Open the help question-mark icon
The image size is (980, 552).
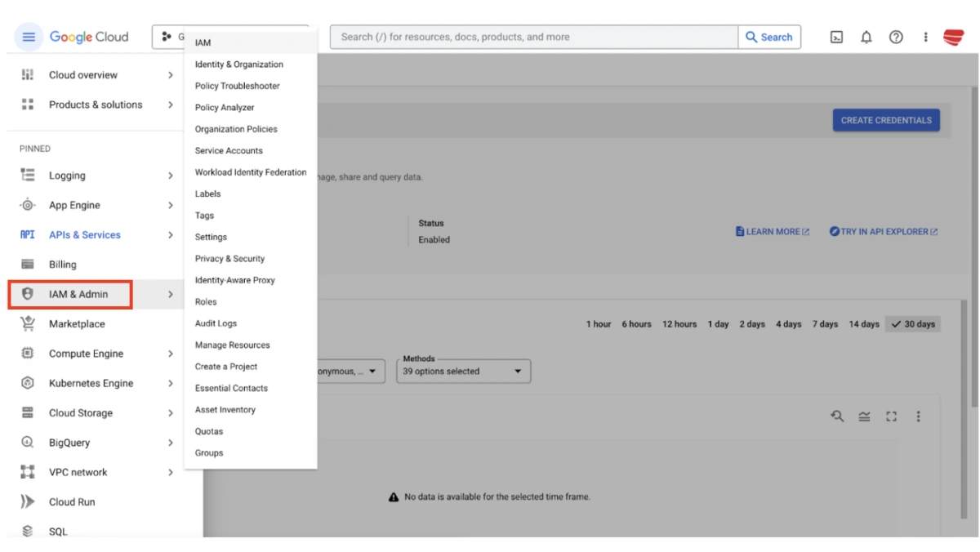tap(896, 37)
